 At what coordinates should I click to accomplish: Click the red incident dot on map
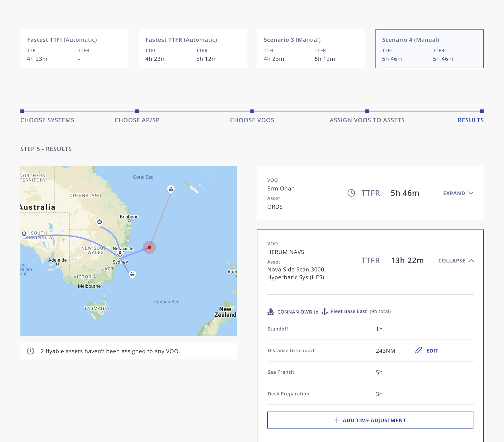tap(149, 247)
